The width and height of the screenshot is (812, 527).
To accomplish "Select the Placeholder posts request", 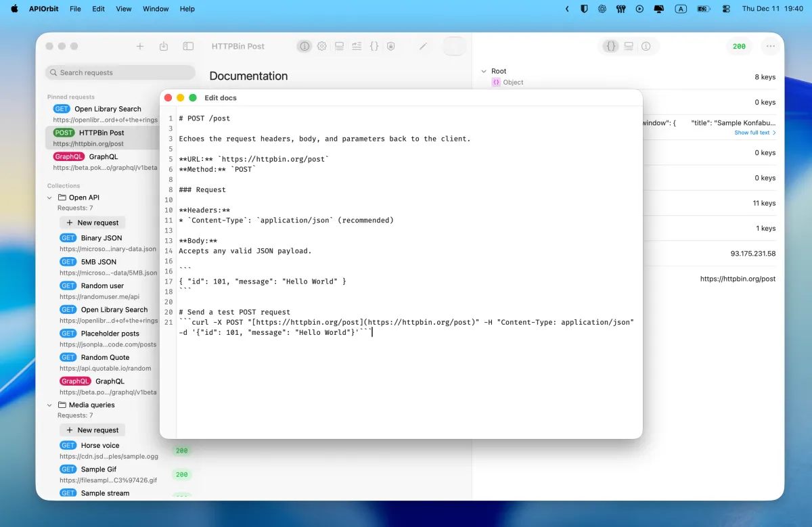I will pos(108,333).
